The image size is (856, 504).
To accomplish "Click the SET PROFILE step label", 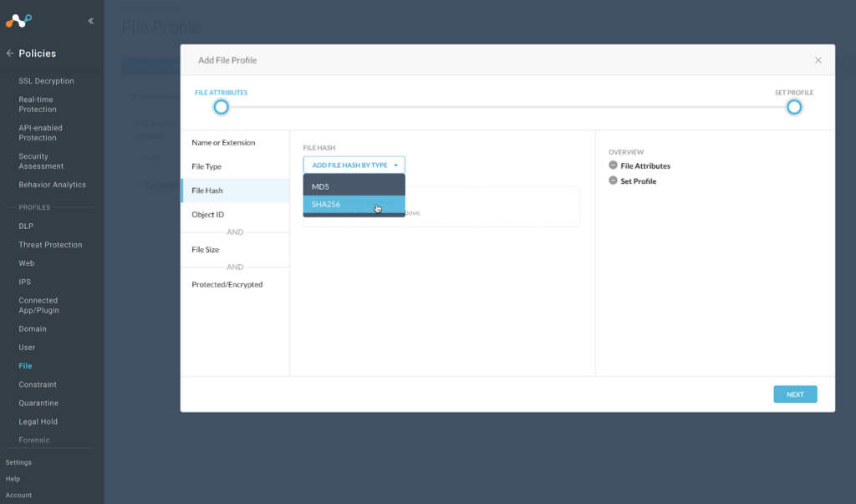I will [x=794, y=93].
